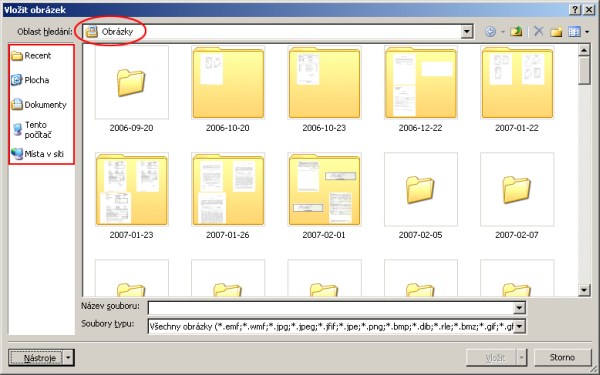This screenshot has height=375, width=600.
Task: Create a new folder icon
Action: pyautogui.click(x=556, y=31)
